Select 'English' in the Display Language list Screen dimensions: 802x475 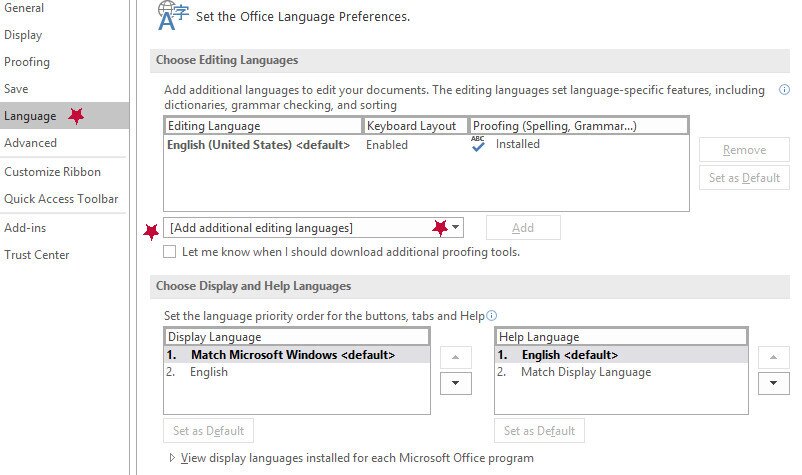click(209, 372)
